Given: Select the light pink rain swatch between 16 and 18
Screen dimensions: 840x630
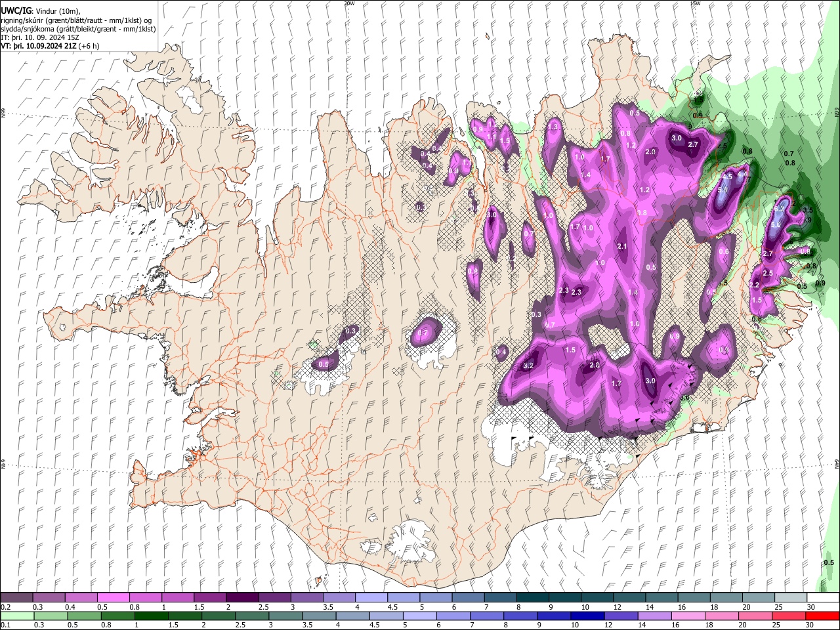Looking at the screenshot, I should (688, 616).
